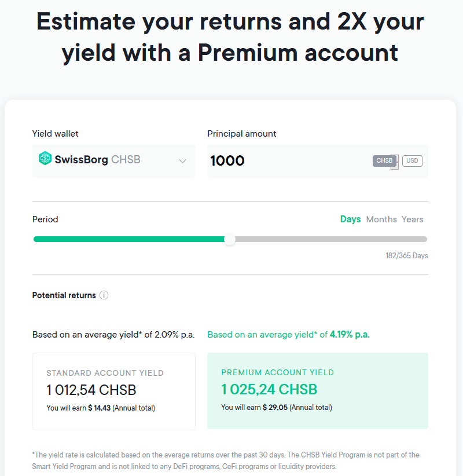Click the gray unfilled part of Period slider
This screenshot has width=463, height=476.
[x=331, y=239]
